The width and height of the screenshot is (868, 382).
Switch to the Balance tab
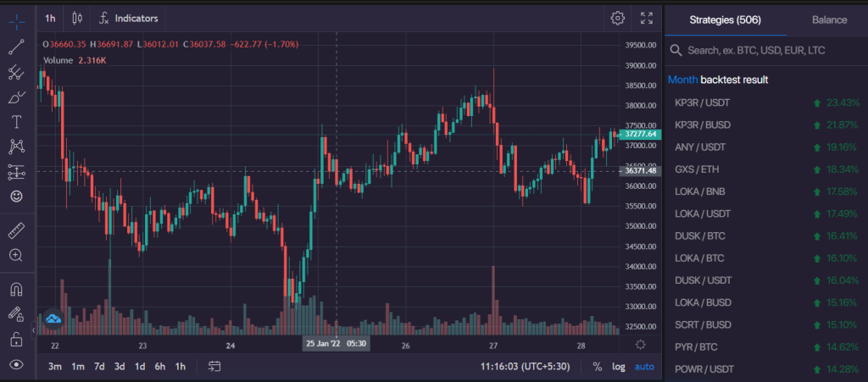coord(829,19)
